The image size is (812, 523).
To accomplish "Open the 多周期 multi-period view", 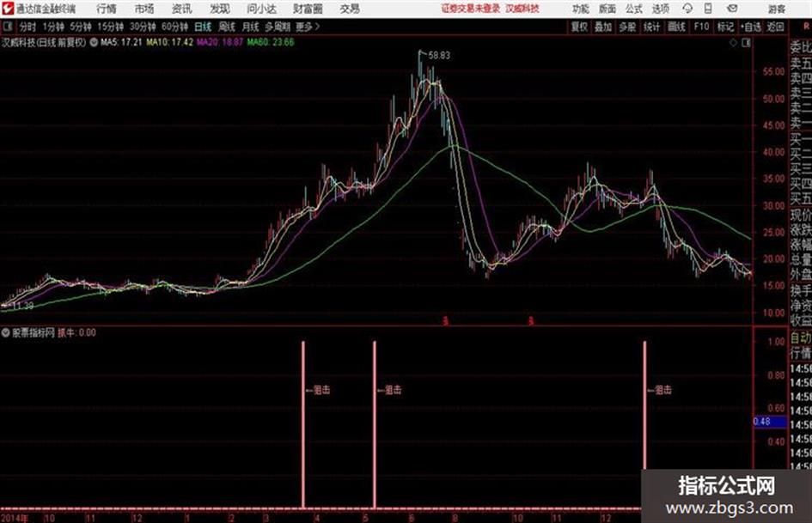I will pyautogui.click(x=277, y=27).
